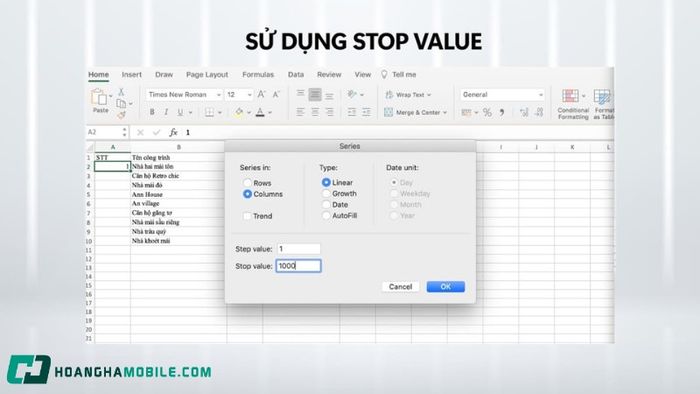The image size is (700, 394).
Task: Click the Increase Decimal icon
Action: [x=524, y=112]
